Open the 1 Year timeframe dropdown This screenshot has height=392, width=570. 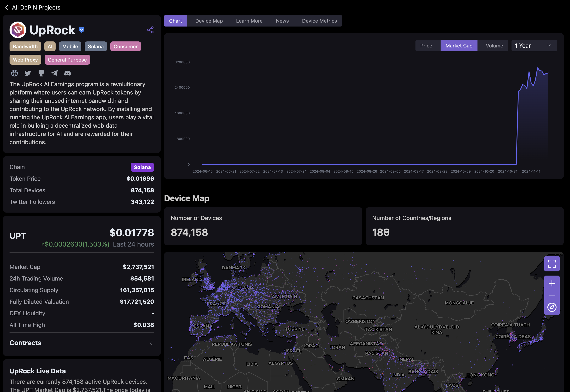coord(534,46)
